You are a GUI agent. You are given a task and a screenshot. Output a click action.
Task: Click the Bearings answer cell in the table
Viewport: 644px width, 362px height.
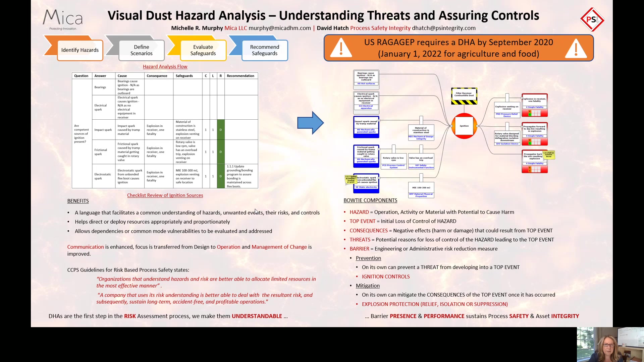pos(103,87)
